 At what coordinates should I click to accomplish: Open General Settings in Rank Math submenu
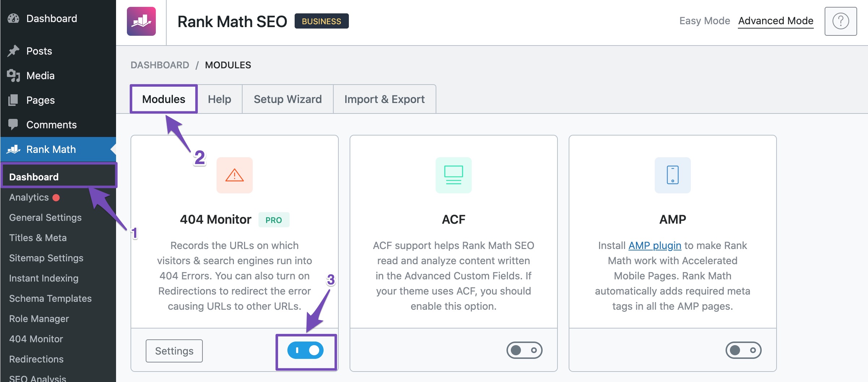point(45,218)
